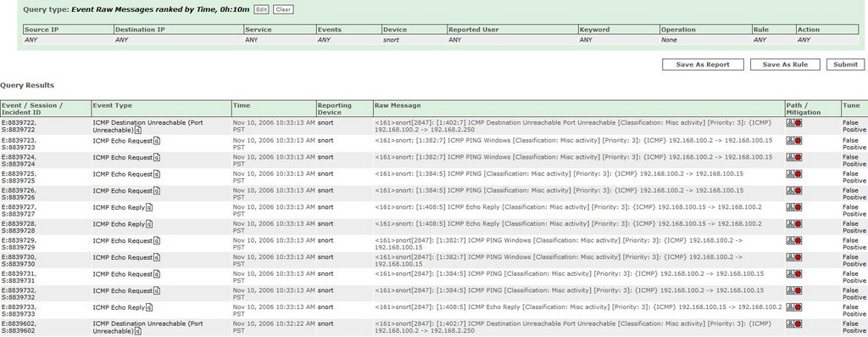Image resolution: width=868 pixels, height=337 pixels.
Task: Click Save As Report button
Action: click(x=703, y=65)
